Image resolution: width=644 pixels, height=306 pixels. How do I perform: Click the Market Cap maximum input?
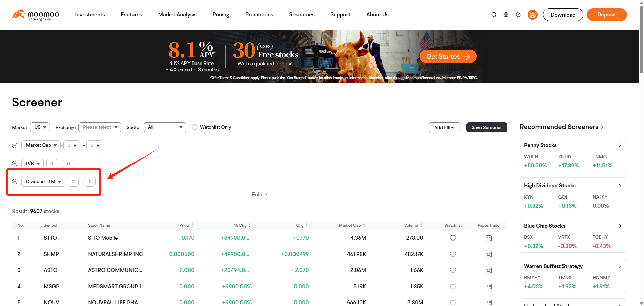[x=95, y=145]
